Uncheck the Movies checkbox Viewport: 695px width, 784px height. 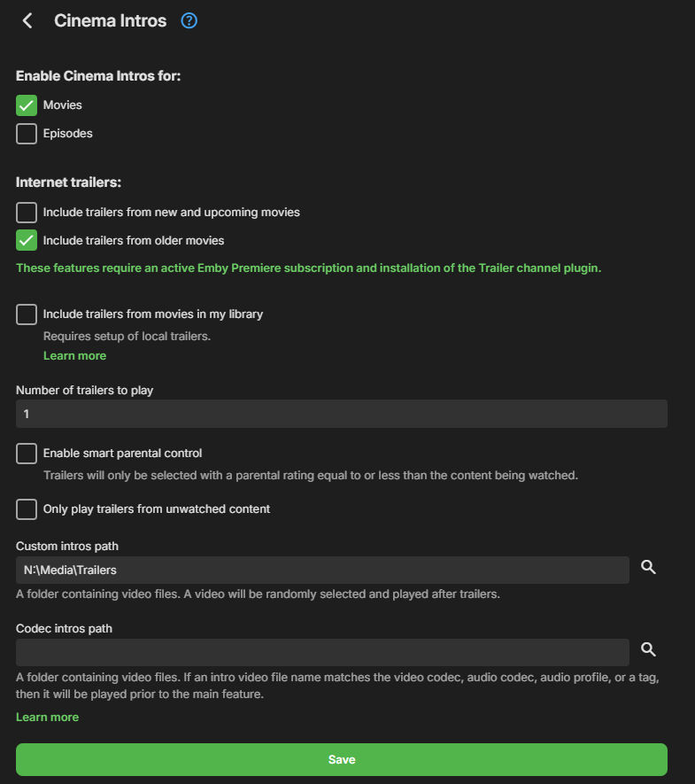click(x=27, y=105)
